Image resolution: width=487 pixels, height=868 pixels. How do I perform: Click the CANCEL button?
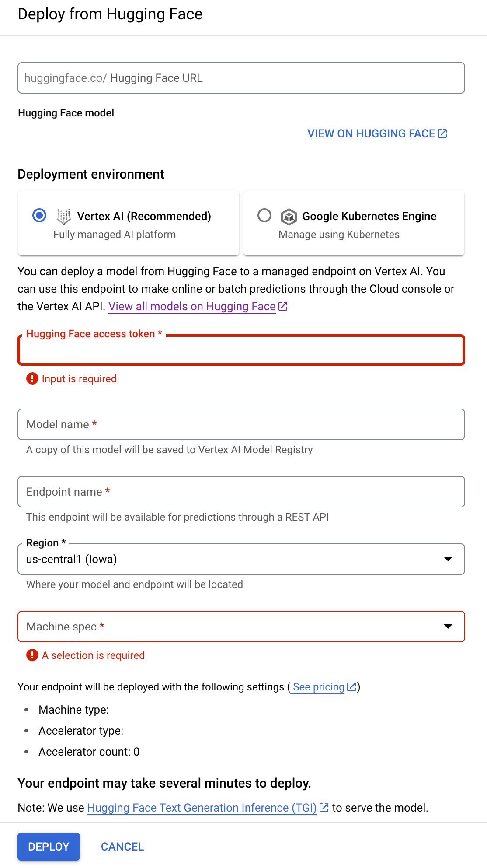[122, 847]
